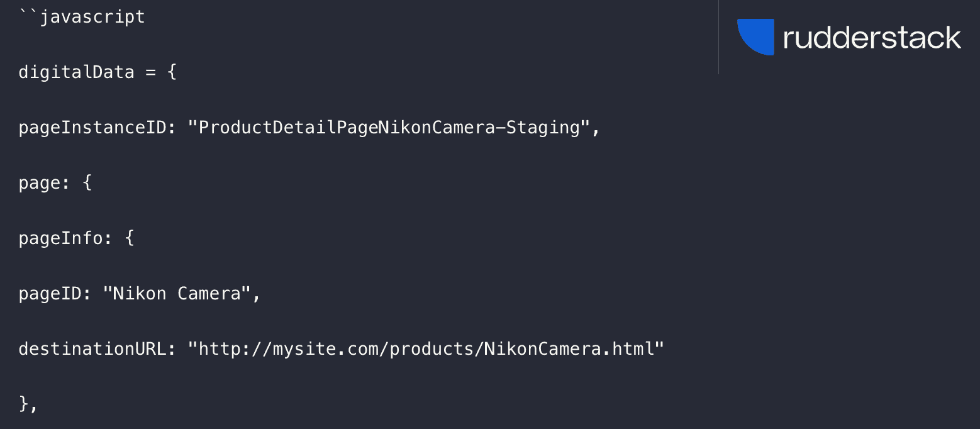Click the rudderstack wordmark text
Viewport: 980px width, 429px height.
point(872,38)
